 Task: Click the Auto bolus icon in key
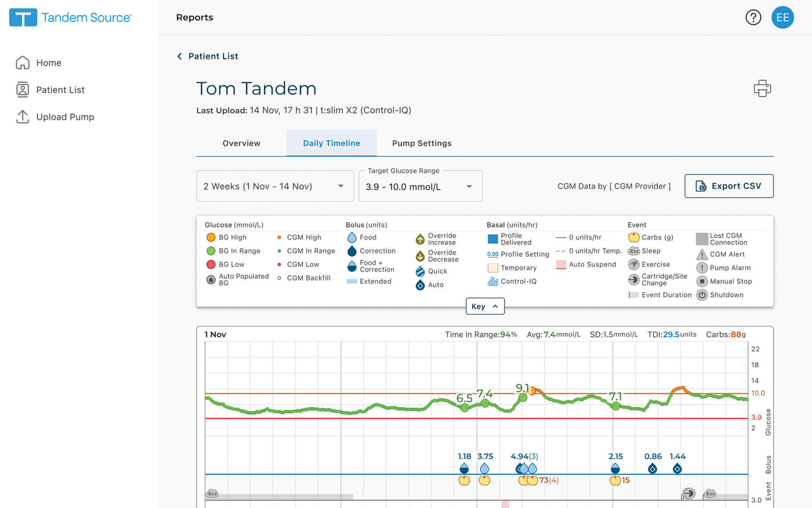(x=420, y=285)
